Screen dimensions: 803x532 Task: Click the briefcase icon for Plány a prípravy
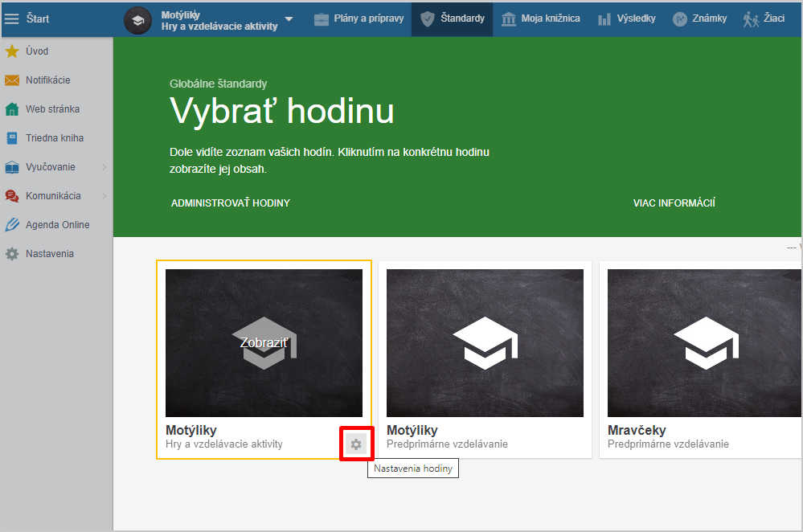click(321, 19)
